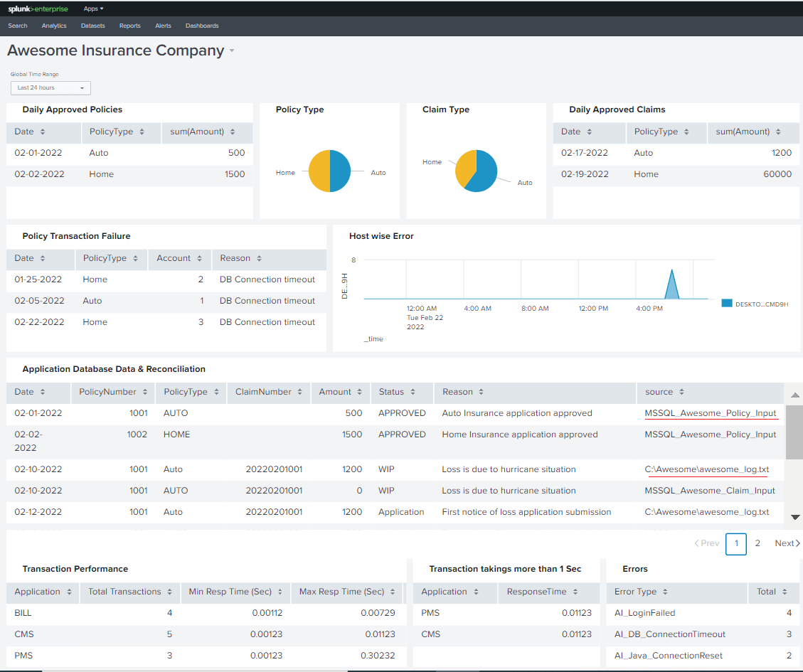Go to the Reports tab

tap(129, 26)
